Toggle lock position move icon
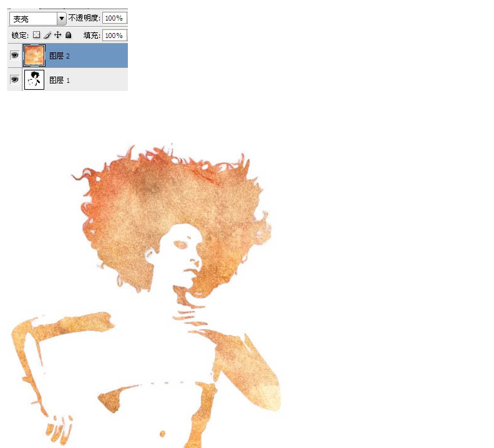Screen dimensions: 494x448 57,35
